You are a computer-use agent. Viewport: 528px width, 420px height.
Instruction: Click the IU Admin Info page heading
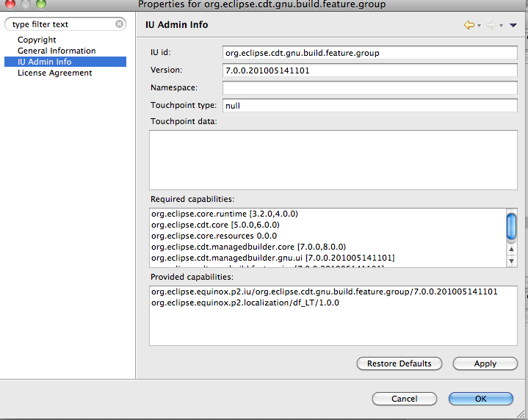(x=177, y=24)
